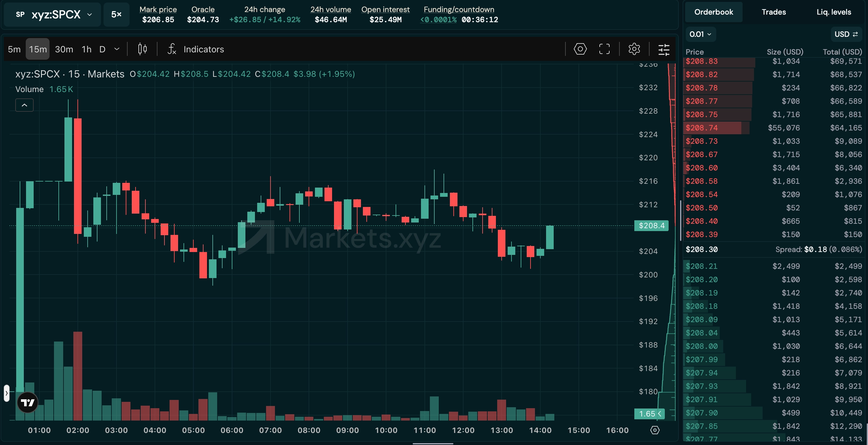
Task: Select the 1h timeframe
Action: 87,49
